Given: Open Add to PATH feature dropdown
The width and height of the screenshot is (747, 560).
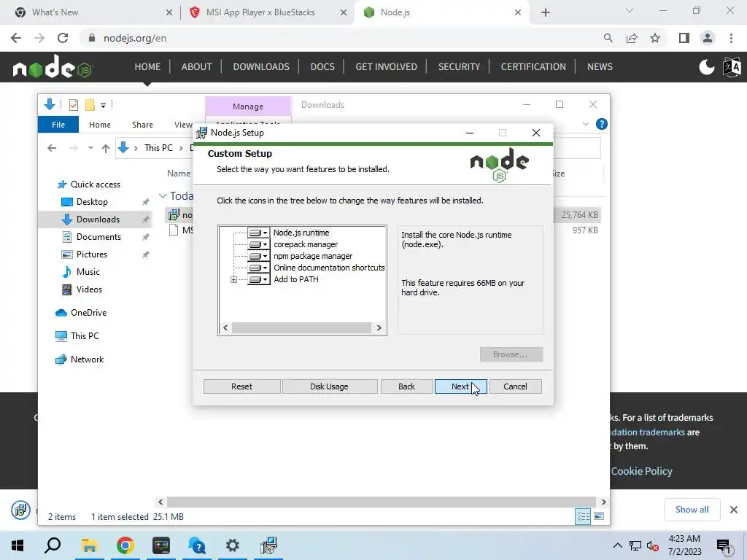Looking at the screenshot, I should pyautogui.click(x=258, y=279).
